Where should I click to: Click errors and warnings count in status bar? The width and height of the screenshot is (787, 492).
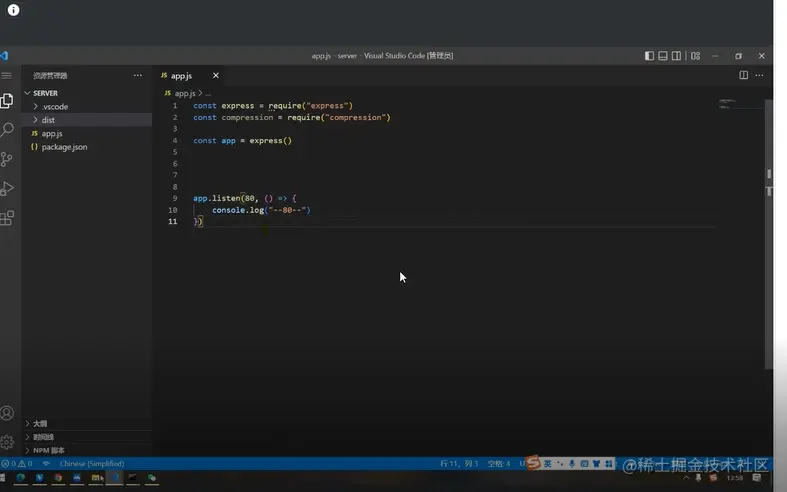coord(17,463)
